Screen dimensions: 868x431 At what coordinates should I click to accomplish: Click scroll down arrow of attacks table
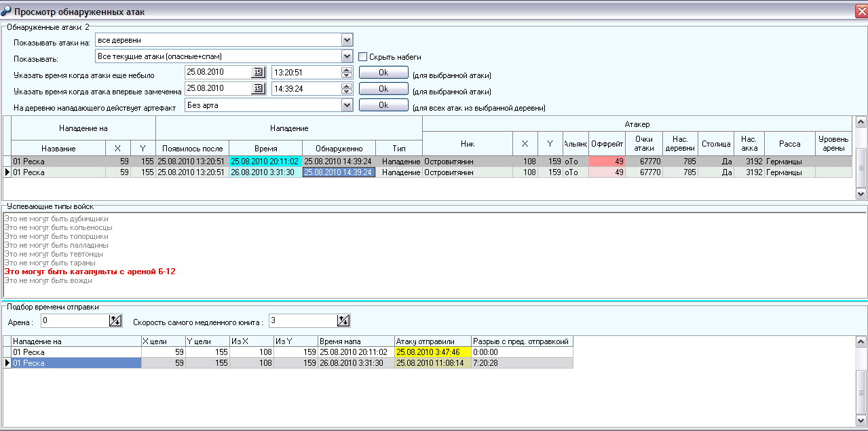[861, 194]
